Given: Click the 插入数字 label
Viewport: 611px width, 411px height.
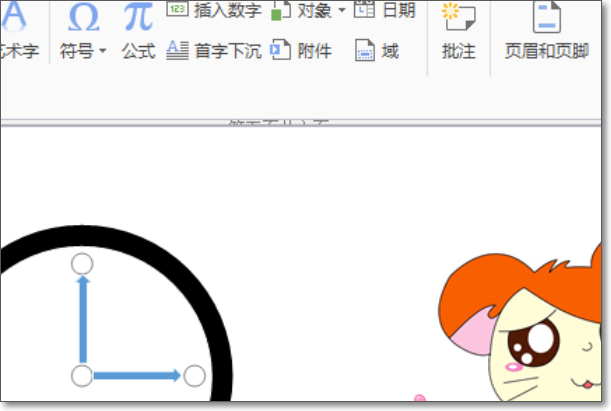Looking at the screenshot, I should (x=228, y=10).
